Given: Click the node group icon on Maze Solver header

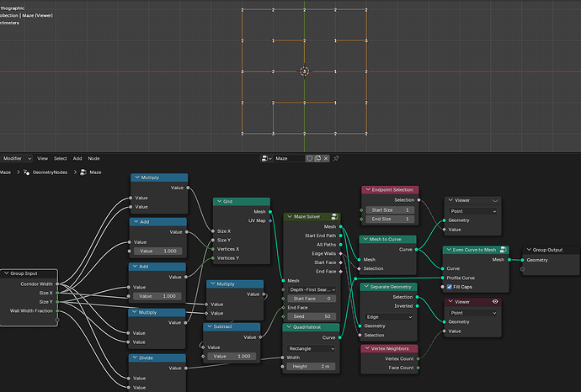Looking at the screenshot, I should click(x=334, y=216).
